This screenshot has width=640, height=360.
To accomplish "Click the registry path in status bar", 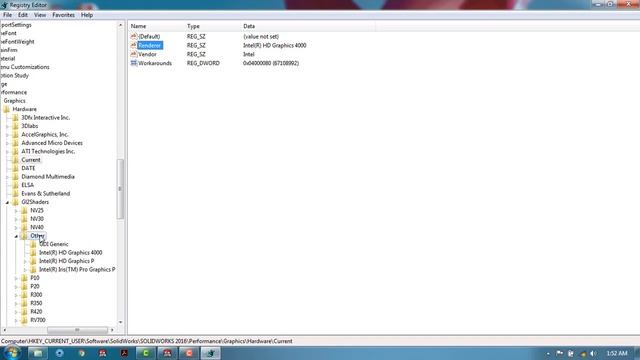I will point(147,341).
